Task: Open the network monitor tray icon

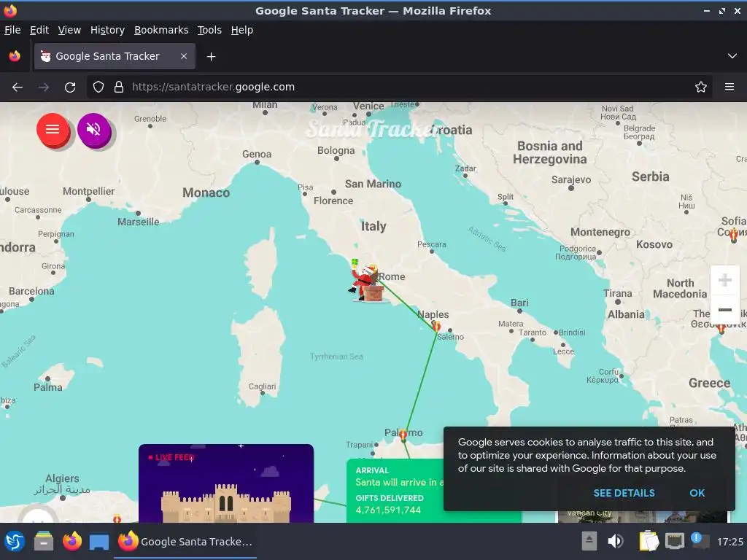Action: pos(675,541)
